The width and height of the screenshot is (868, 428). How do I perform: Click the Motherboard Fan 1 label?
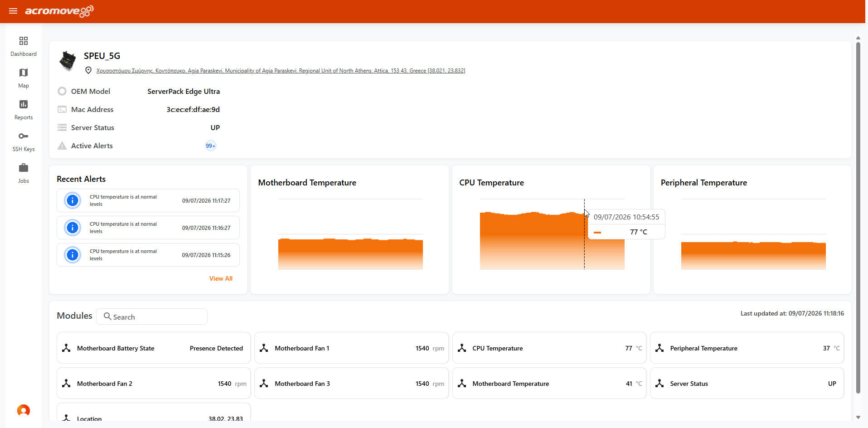click(302, 348)
